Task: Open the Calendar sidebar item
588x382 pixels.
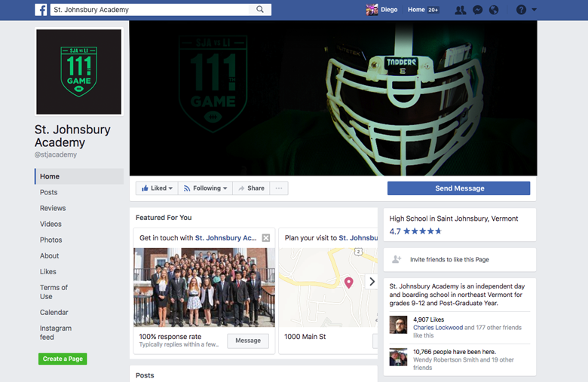Action: [54, 312]
